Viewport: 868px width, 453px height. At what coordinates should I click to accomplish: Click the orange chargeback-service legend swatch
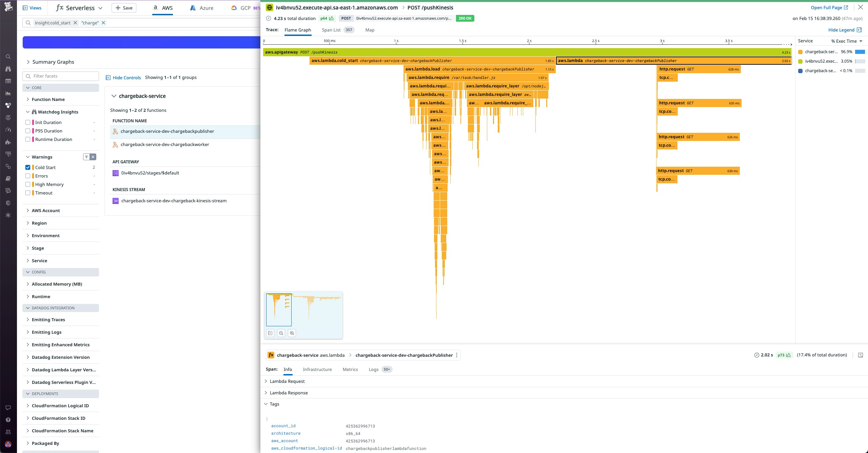tap(800, 52)
